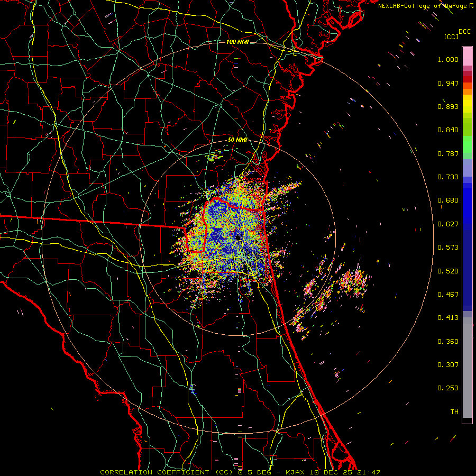The image size is (476, 476).
Task: Click the 0.840 scale value
Action: [x=448, y=130]
